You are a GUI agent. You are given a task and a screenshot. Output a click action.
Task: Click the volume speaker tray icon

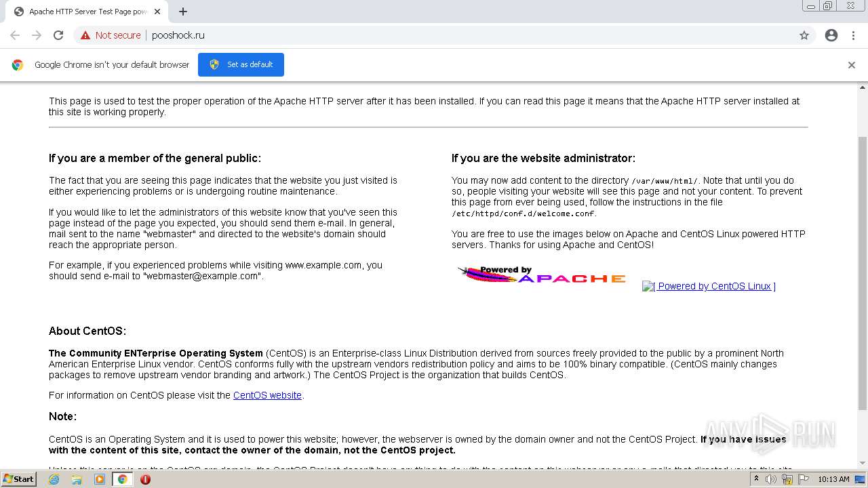click(x=771, y=479)
